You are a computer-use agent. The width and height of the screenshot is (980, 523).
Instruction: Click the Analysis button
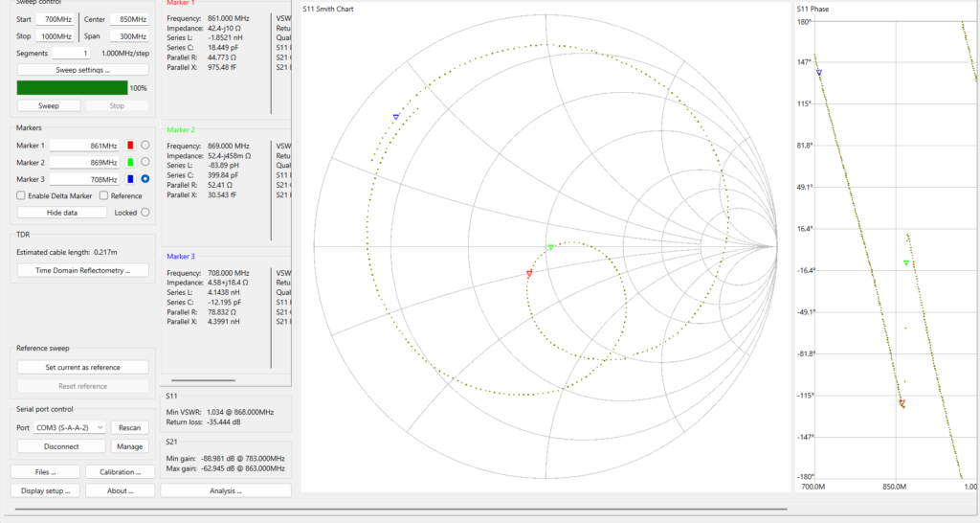point(225,490)
